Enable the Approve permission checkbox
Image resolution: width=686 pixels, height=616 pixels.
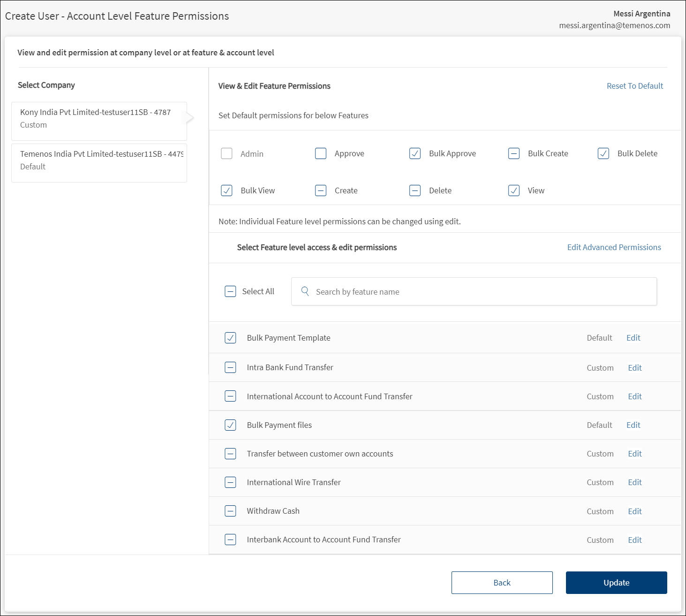click(321, 153)
